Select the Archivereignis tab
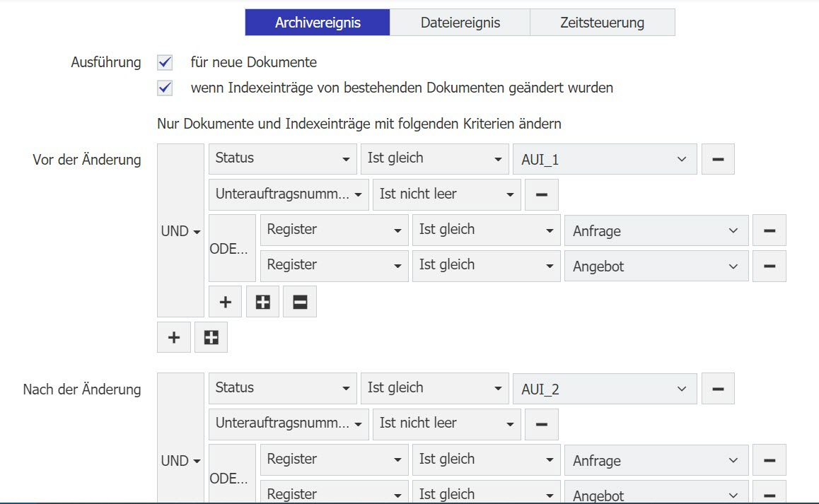 pos(318,23)
